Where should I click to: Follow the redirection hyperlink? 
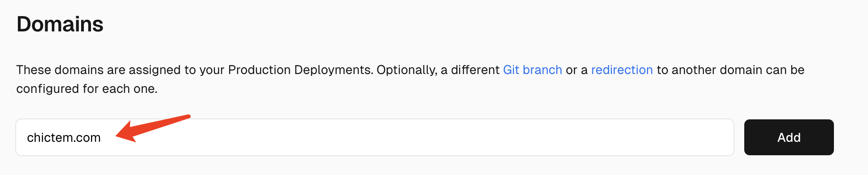pyautogui.click(x=622, y=70)
